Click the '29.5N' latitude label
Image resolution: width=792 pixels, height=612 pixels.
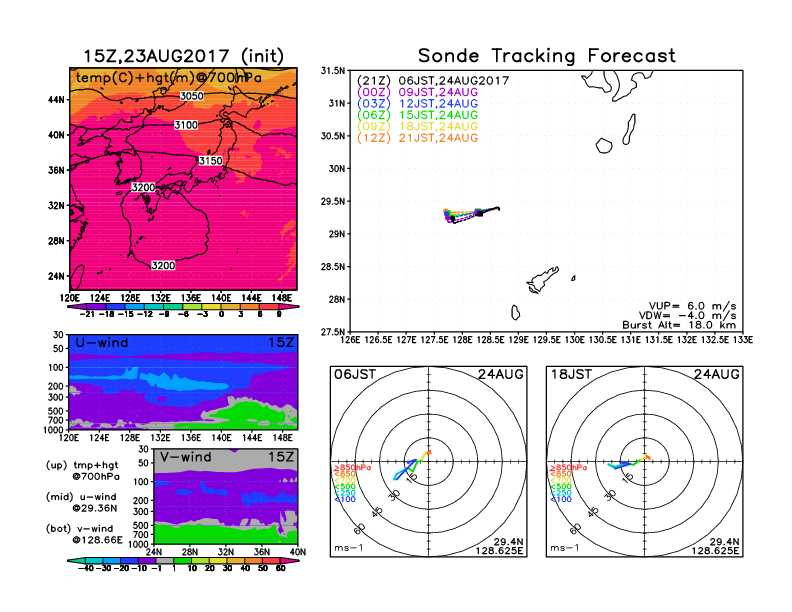click(x=334, y=201)
